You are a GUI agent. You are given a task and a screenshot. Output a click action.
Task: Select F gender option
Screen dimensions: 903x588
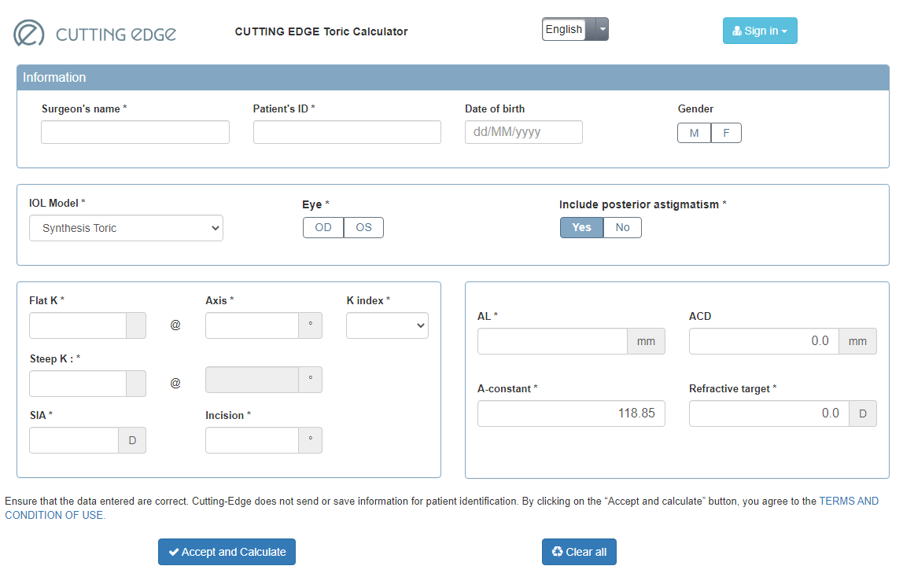click(x=726, y=133)
